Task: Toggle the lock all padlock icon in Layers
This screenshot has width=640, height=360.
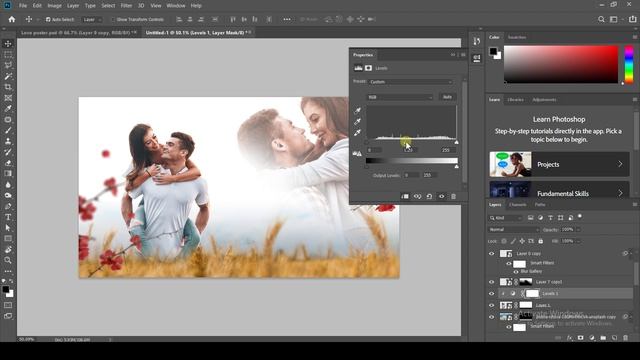Action: click(x=541, y=241)
